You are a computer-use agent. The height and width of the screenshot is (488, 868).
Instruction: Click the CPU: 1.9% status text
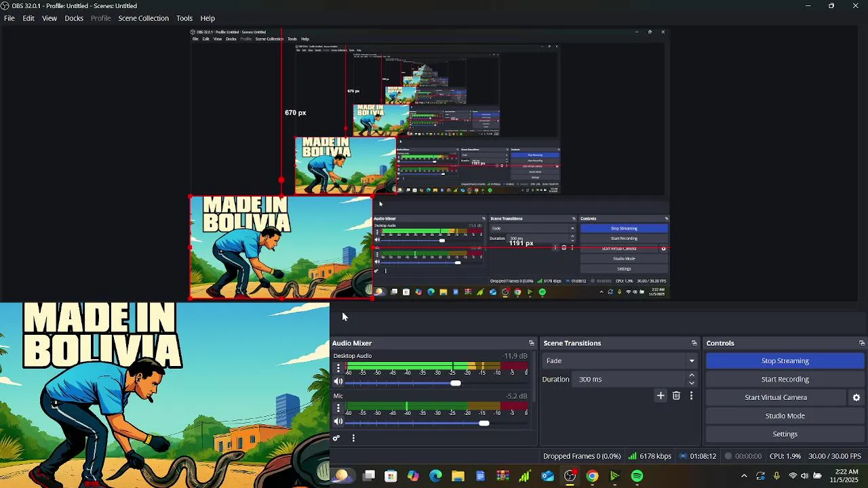(785, 456)
